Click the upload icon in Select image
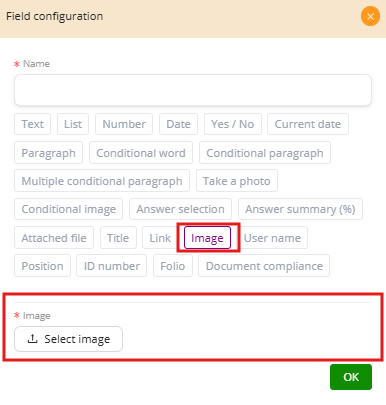386x405 pixels. coord(32,339)
